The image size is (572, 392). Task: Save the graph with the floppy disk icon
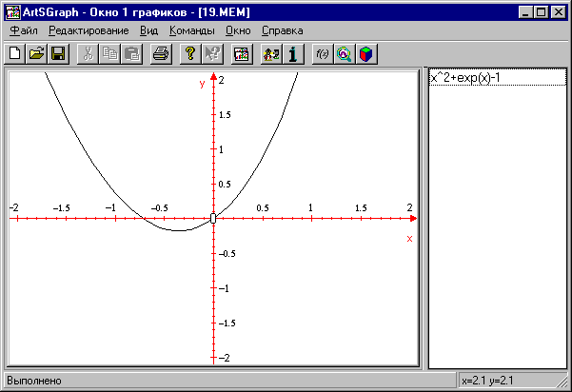pyautogui.click(x=57, y=54)
